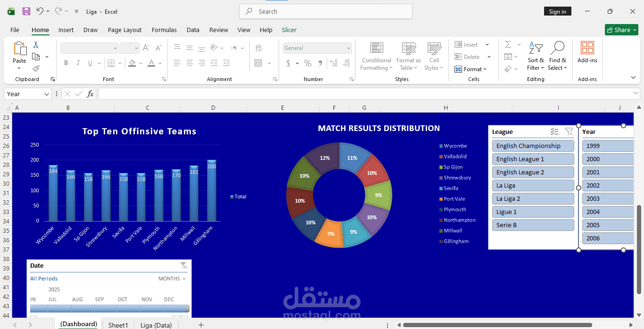Select English Championship in League slicer
Image resolution: width=644 pixels, height=329 pixels.
[533, 146]
